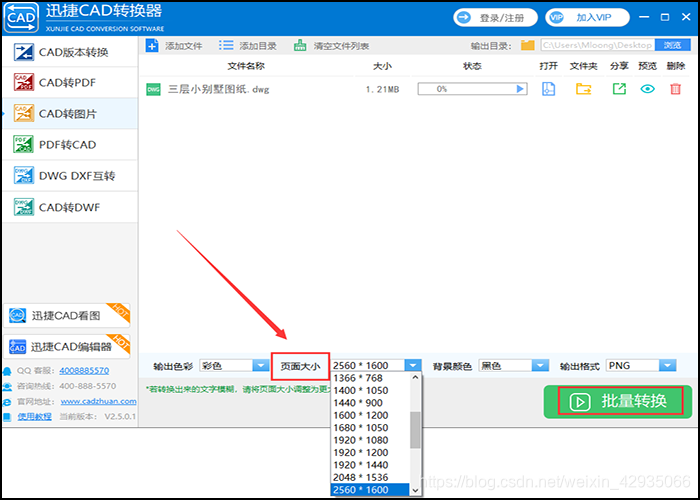Click the 状态 column header
The width and height of the screenshot is (700, 500).
(472, 66)
